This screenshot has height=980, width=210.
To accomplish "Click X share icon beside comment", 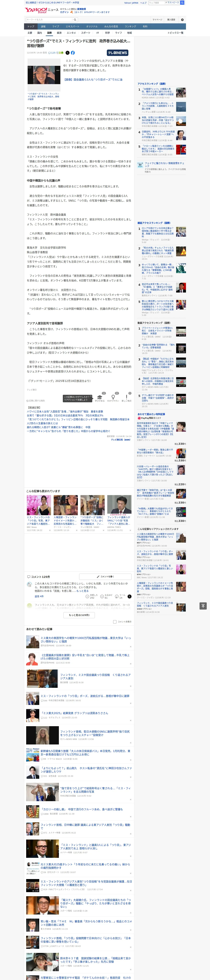I will tap(129, 596).
